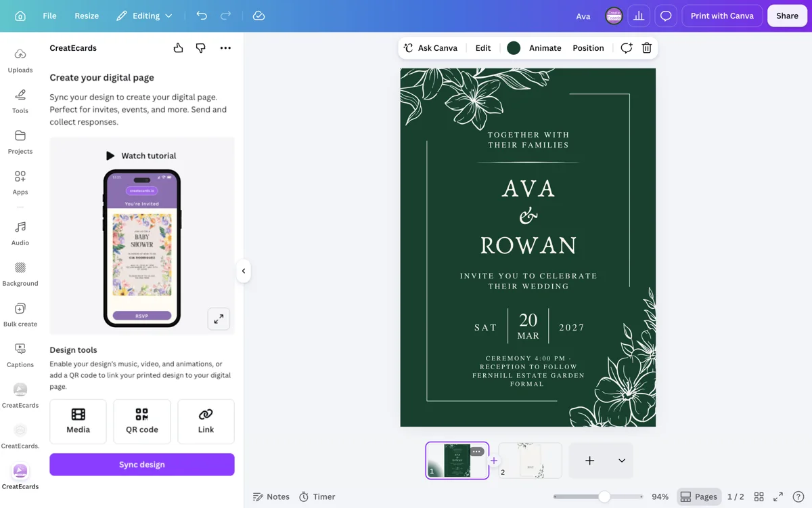The image size is (812, 508).
Task: Click Print with Canva button
Action: (x=722, y=16)
